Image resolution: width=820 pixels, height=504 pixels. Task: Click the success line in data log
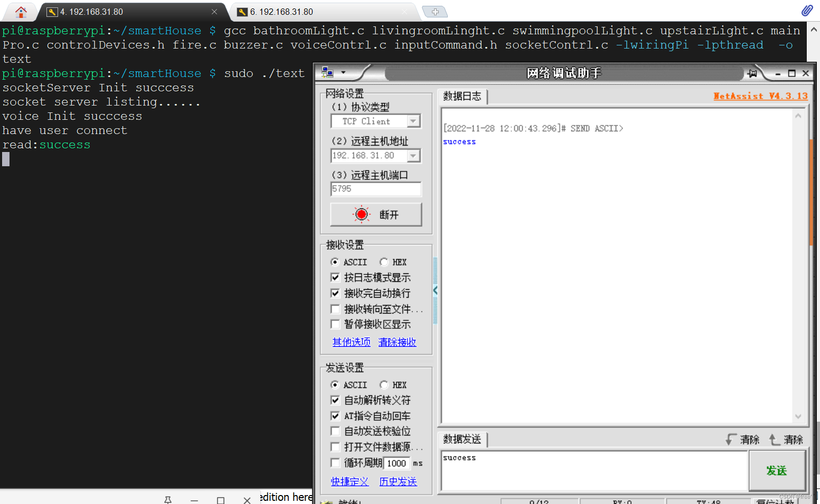click(459, 142)
